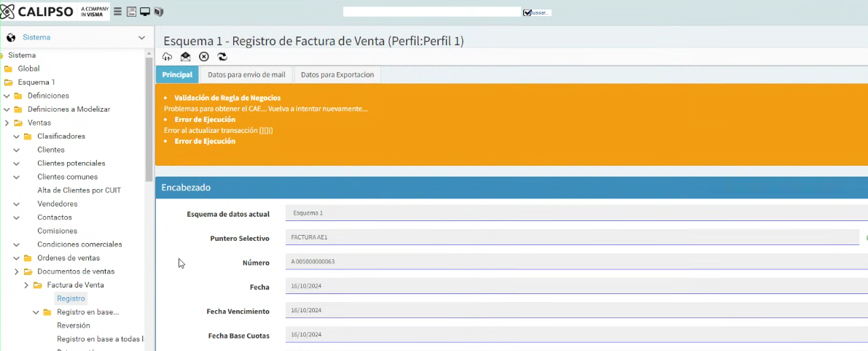Click the top search input field
Viewport: 868px width, 351px height.
pyautogui.click(x=431, y=12)
